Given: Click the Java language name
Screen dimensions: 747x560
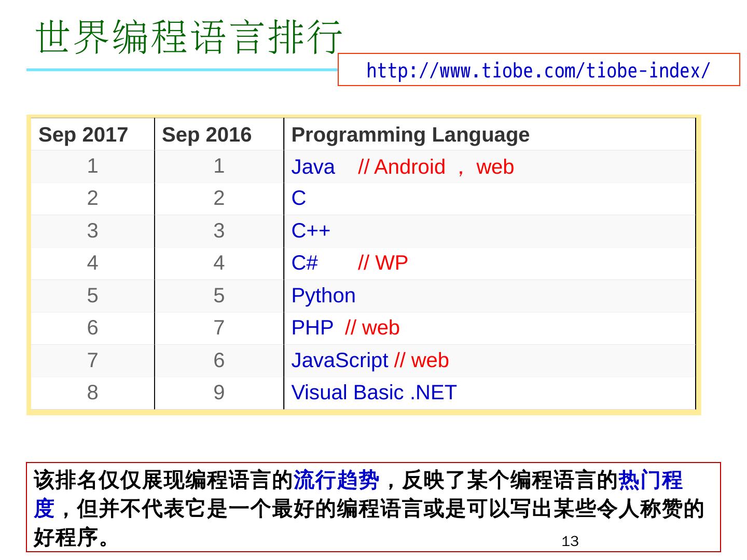Looking at the screenshot, I should click(x=313, y=167).
